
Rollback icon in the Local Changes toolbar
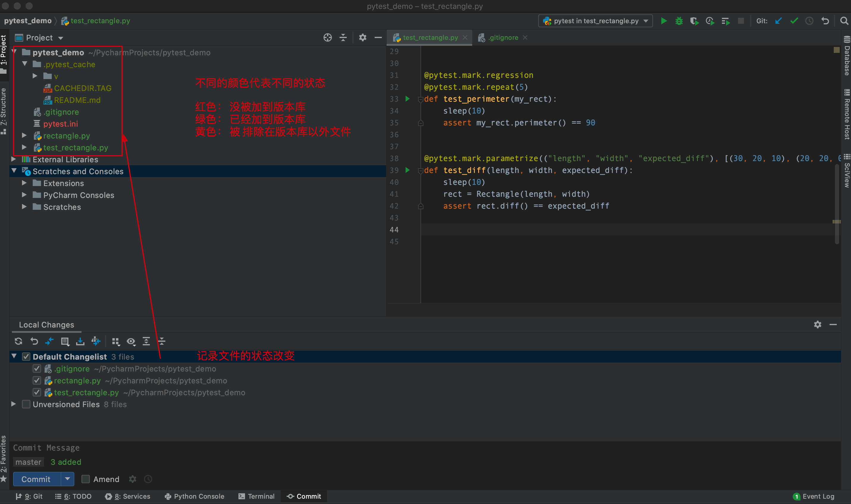[34, 341]
